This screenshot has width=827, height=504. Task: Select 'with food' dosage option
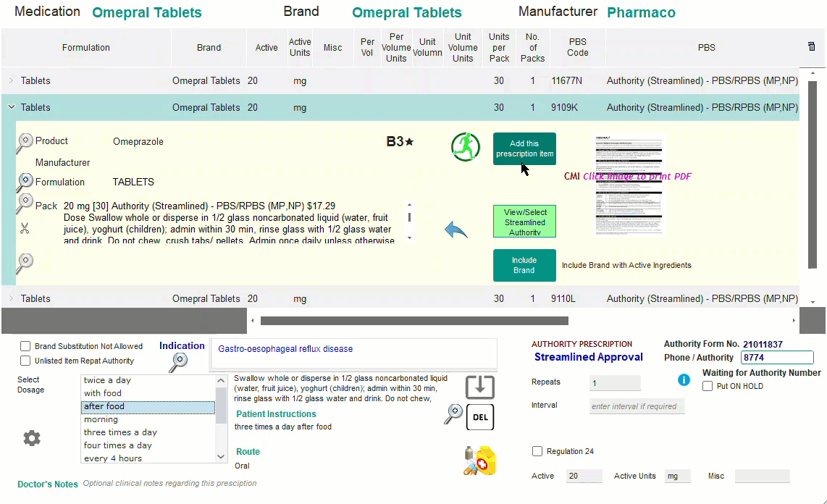click(x=148, y=393)
